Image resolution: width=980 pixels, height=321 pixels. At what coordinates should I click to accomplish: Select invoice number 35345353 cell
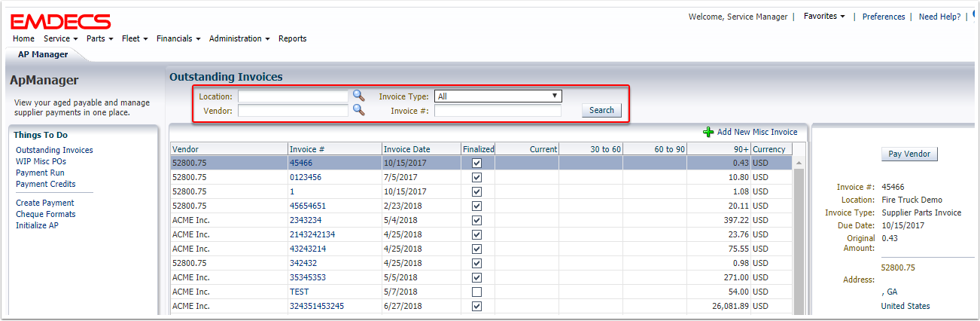(334, 278)
